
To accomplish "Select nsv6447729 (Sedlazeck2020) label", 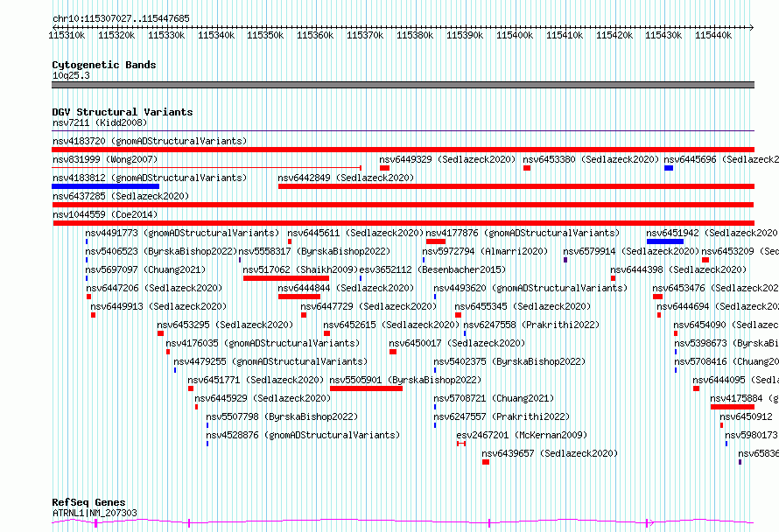I will [x=368, y=306].
